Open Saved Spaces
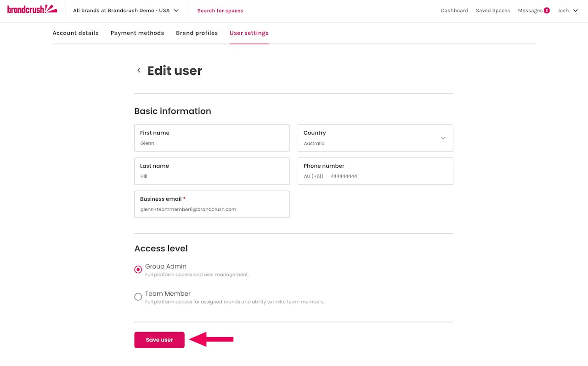The width and height of the screenshot is (588, 366). pos(493,11)
